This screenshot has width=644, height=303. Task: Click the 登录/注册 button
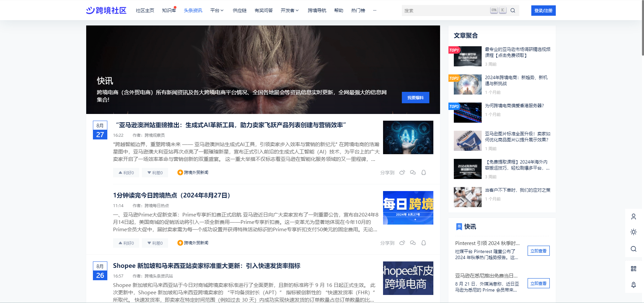coord(543,10)
